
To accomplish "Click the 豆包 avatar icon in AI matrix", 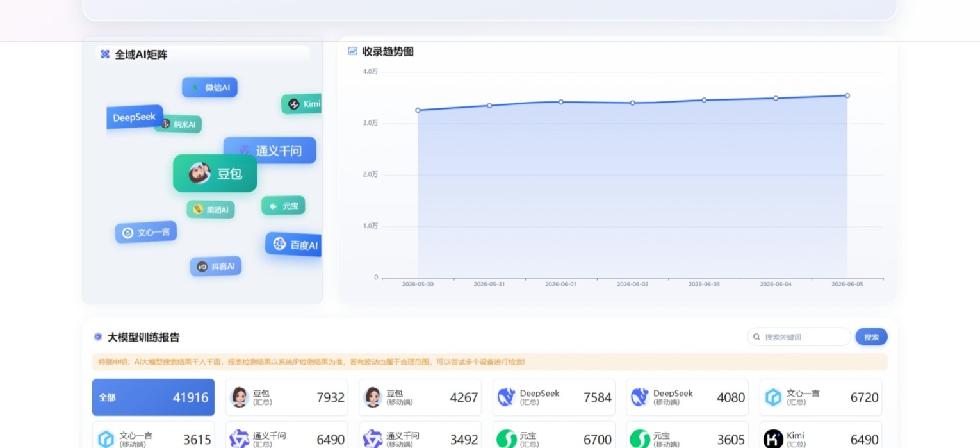I will coord(199,172).
